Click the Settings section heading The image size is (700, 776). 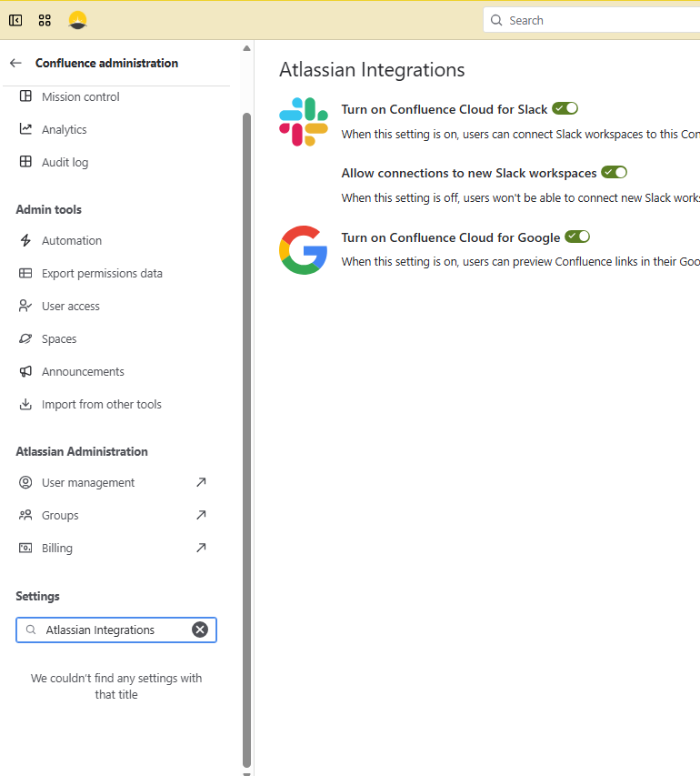coord(37,596)
